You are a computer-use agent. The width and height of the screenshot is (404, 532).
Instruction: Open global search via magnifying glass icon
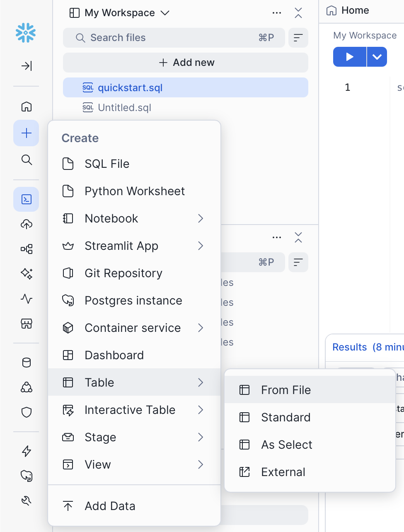point(26,160)
